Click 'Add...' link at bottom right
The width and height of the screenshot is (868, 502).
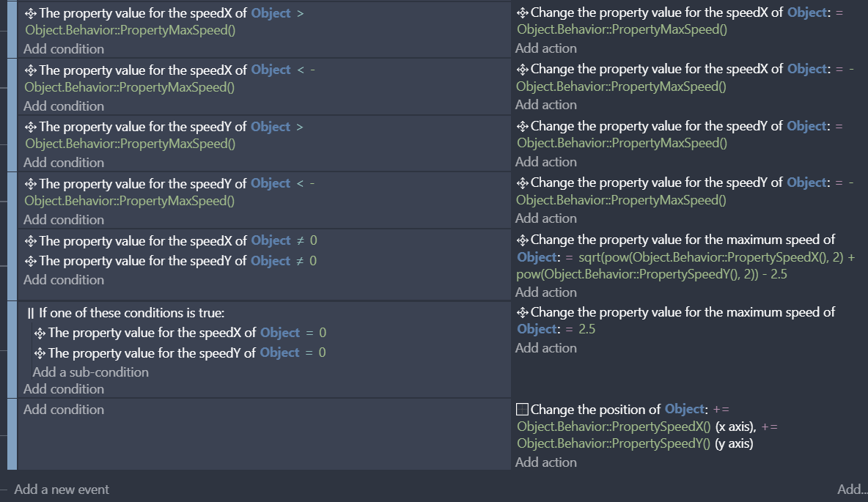[x=852, y=490]
